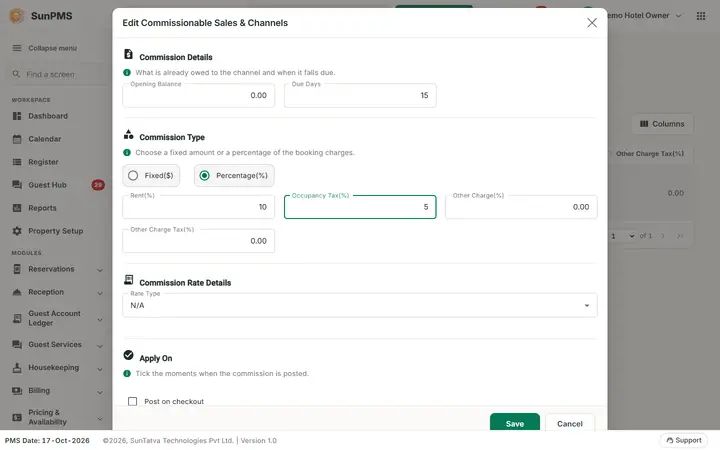
Task: Expand the Reservations submenu chevron
Action: tap(100, 270)
